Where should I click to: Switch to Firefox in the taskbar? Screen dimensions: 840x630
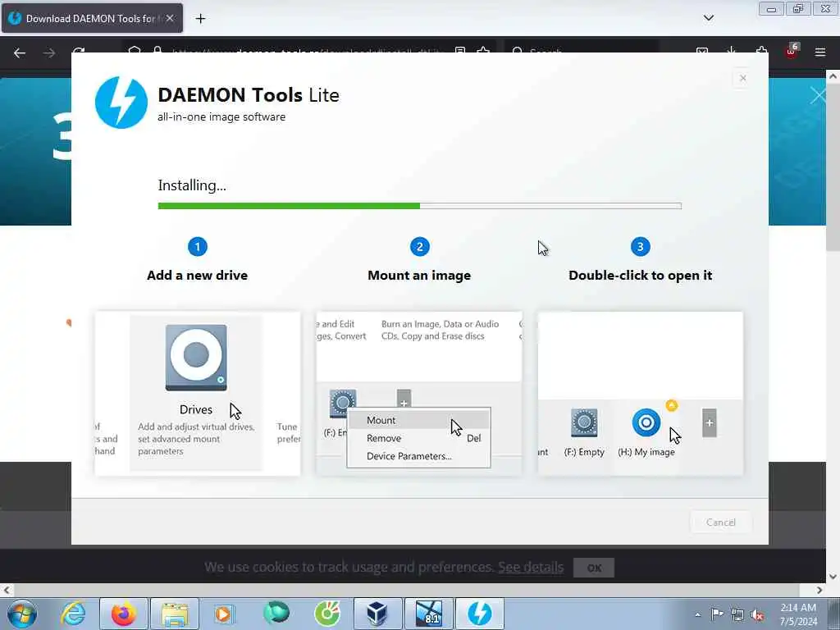pyautogui.click(x=124, y=614)
